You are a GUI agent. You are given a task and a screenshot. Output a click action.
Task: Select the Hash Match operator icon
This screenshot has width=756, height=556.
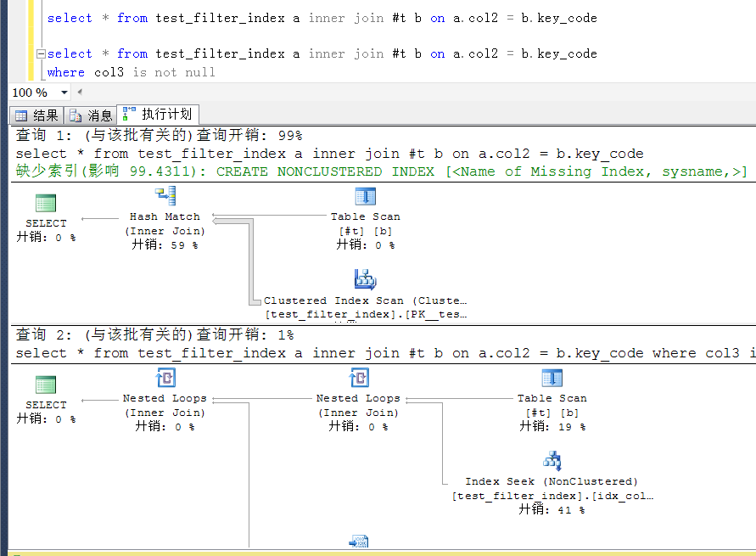[x=165, y=196]
